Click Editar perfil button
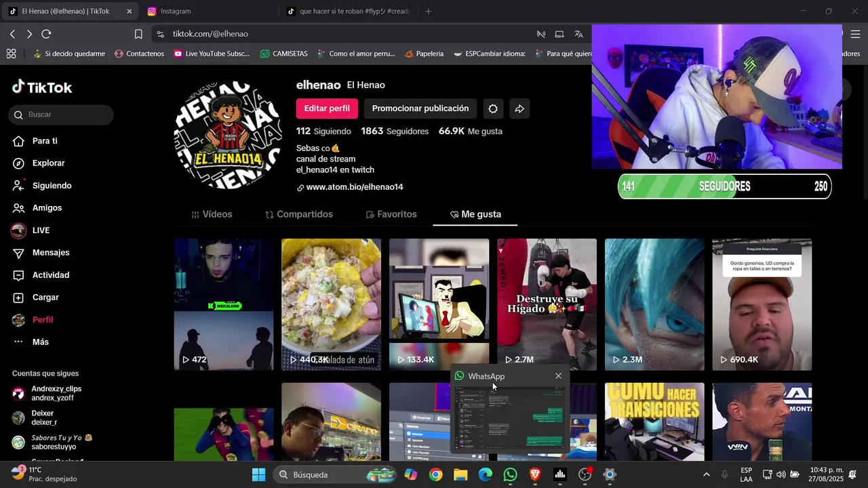This screenshot has width=868, height=488. (x=327, y=108)
